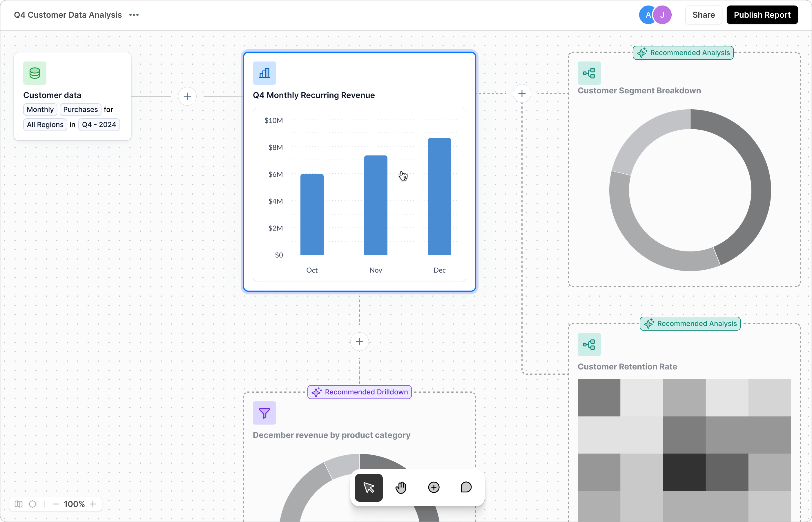Open the Monthly chip dropdown
This screenshot has width=812, height=522.
[x=40, y=110]
